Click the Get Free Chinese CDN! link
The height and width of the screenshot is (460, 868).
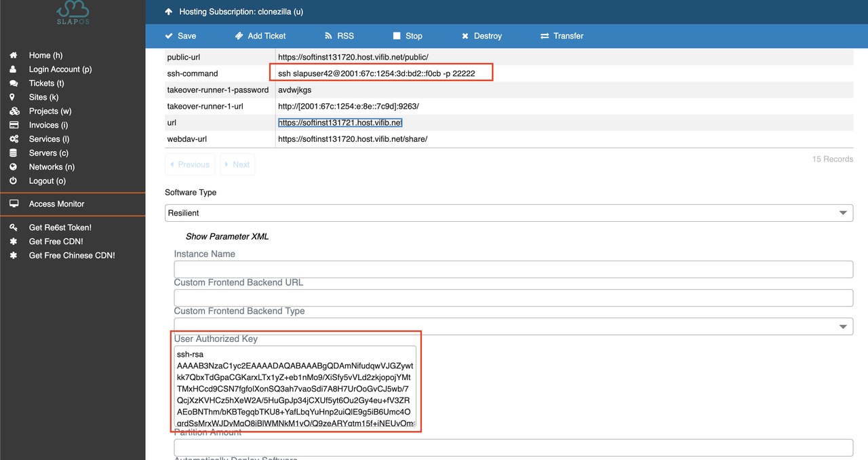72,255
